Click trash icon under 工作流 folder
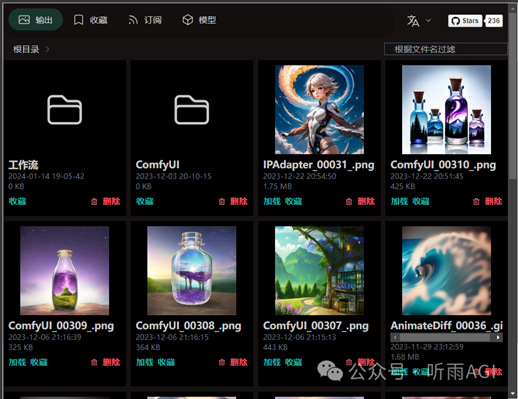Viewport: 518px width, 399px height. 94,201
